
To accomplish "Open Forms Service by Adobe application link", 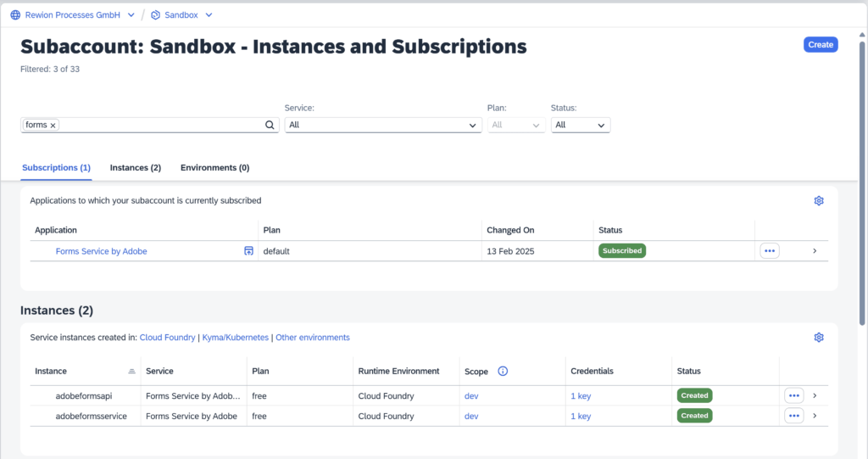I will [102, 251].
